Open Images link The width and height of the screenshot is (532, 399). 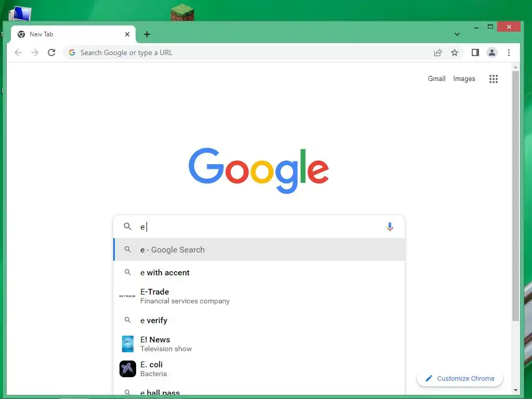(464, 79)
